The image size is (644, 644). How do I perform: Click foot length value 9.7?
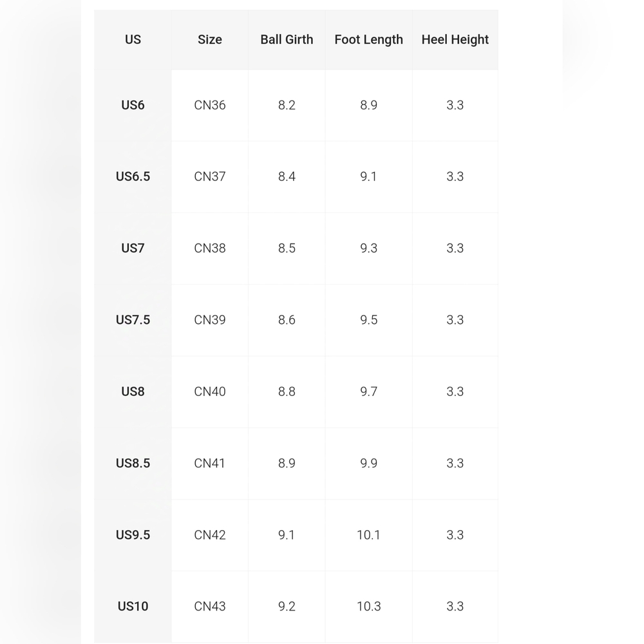pos(368,392)
